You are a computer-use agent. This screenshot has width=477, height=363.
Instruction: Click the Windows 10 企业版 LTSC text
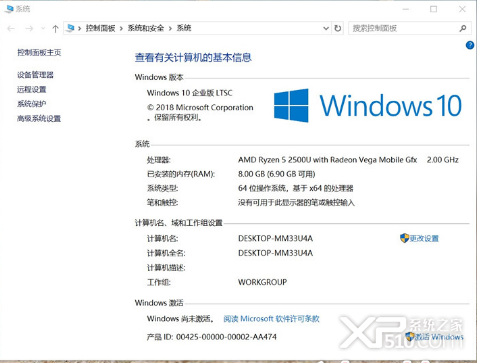pos(190,93)
